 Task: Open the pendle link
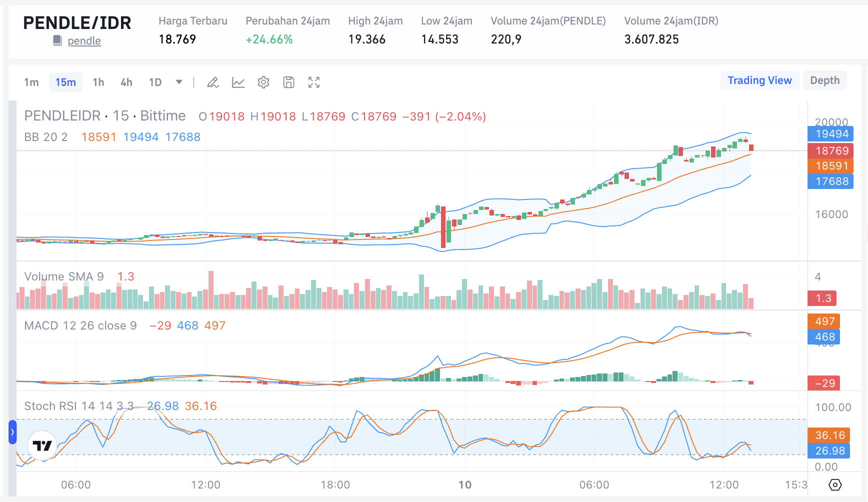84,41
